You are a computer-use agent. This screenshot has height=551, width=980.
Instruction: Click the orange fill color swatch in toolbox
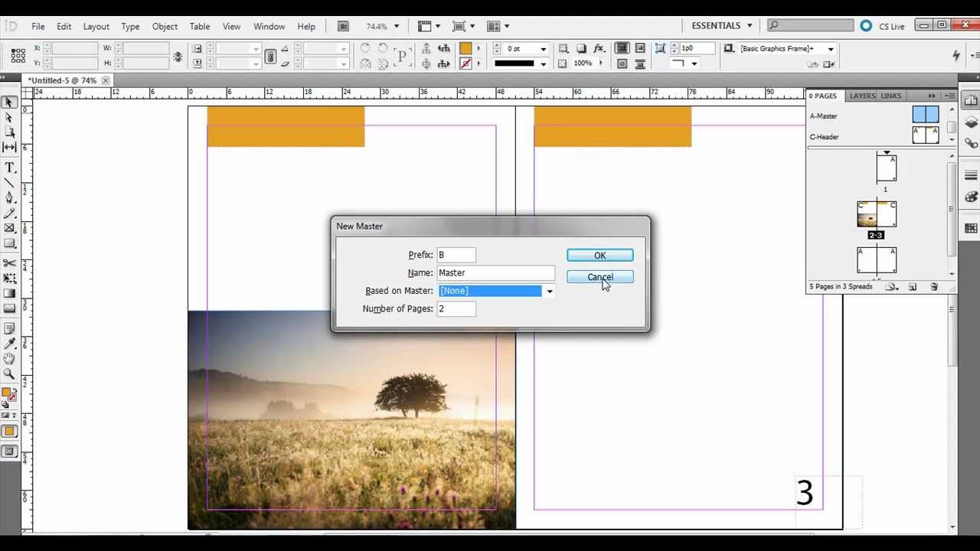tap(6, 393)
